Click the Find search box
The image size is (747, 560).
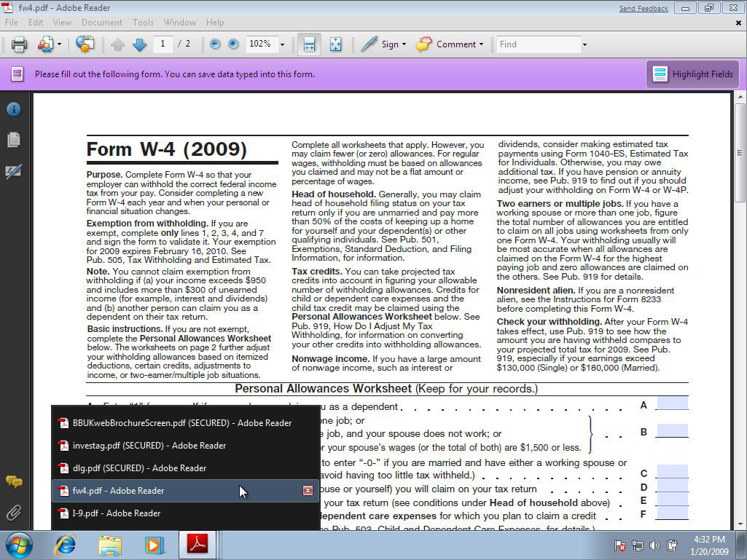(538, 44)
